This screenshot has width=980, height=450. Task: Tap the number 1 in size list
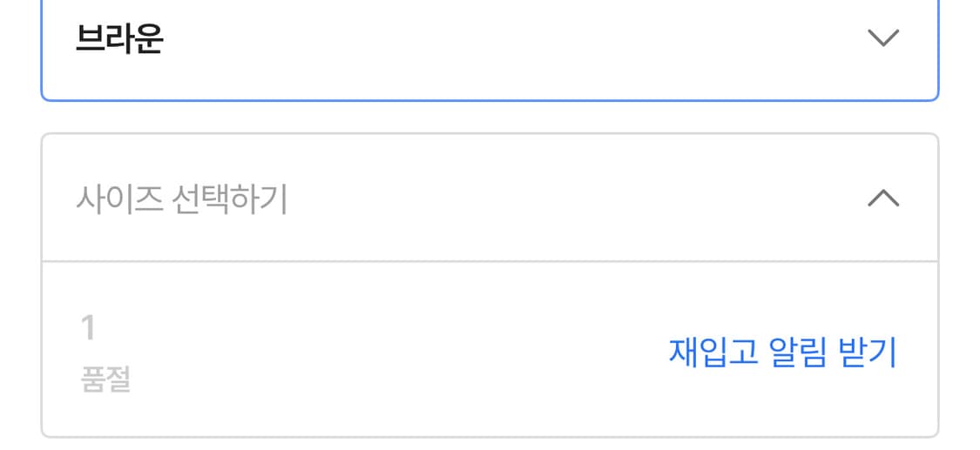point(88,328)
